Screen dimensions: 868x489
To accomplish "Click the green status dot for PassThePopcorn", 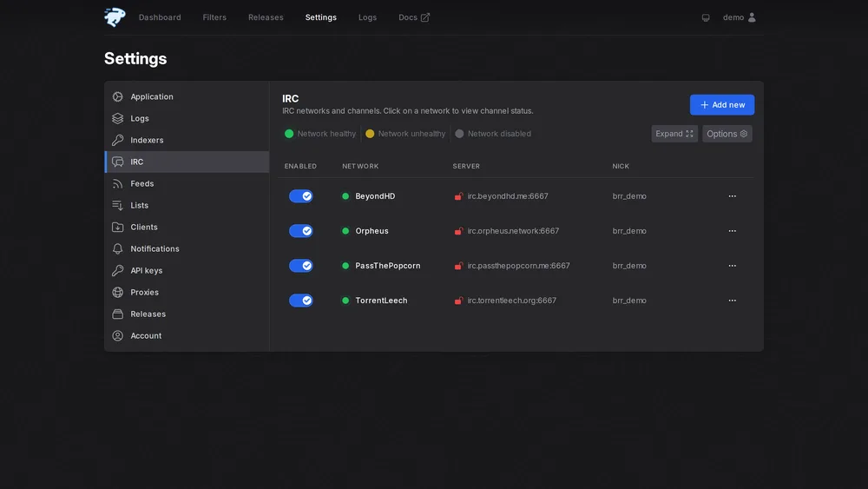I will [345, 266].
